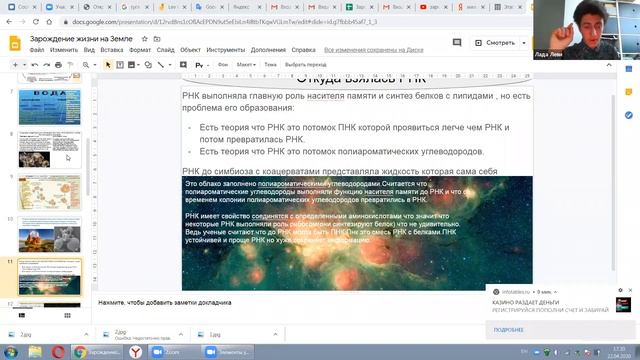
Task: Open the Файл menu
Action: 37,50
